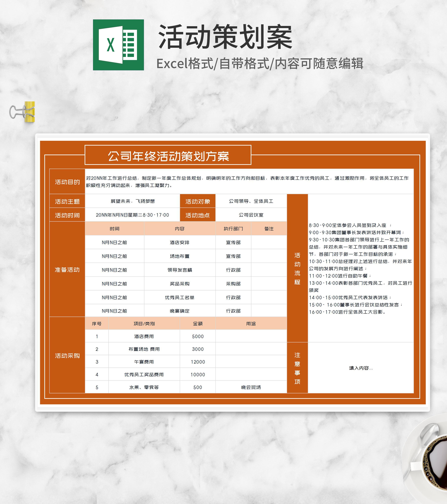447x504 pixels.
Task: Click the 采购部 department cell
Action: (x=233, y=284)
